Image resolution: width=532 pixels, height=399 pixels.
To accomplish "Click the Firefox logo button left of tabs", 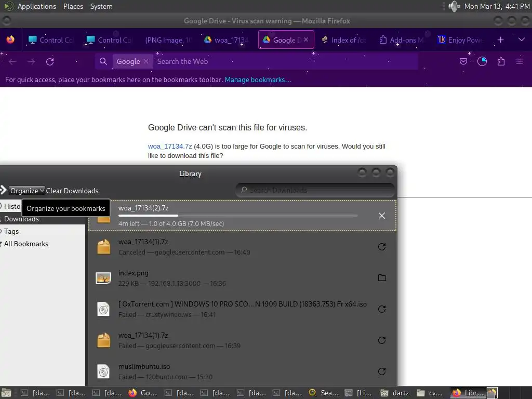I will click(10, 39).
